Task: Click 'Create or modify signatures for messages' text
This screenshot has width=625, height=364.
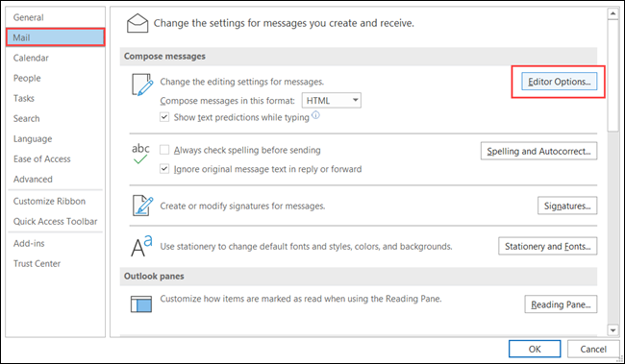Action: click(x=242, y=206)
